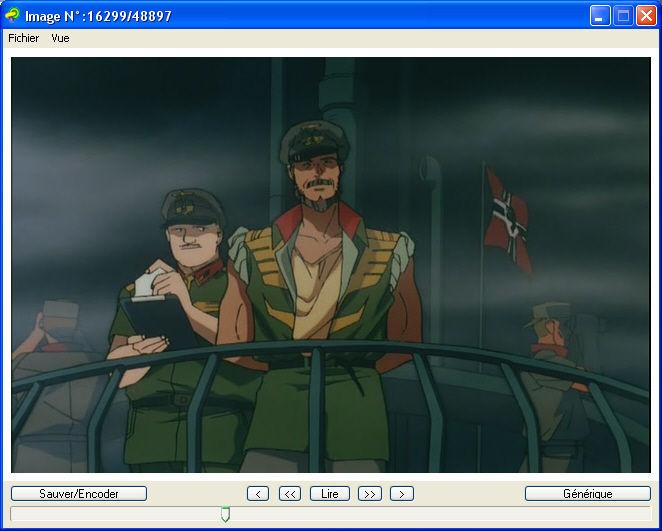Open the Fichier menu
Viewport: 662px width, 531px height.
point(24,38)
